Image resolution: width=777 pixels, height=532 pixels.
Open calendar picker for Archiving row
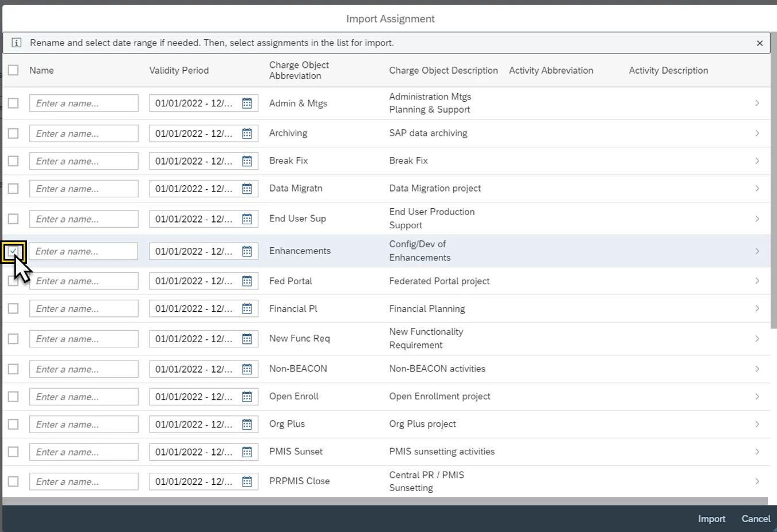247,133
